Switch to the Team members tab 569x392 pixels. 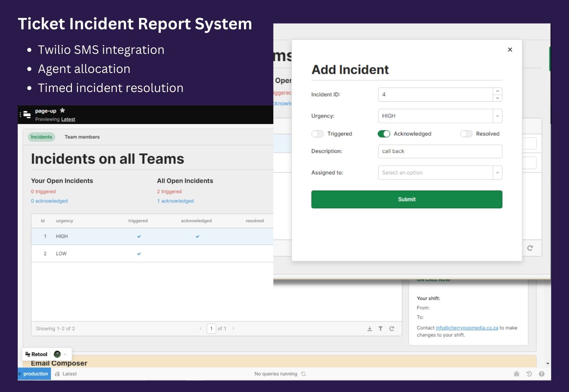tap(82, 137)
